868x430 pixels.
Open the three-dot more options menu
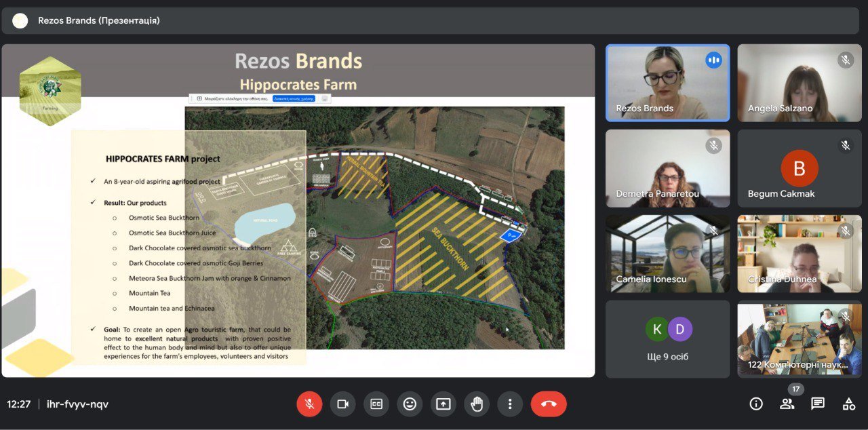coord(510,404)
